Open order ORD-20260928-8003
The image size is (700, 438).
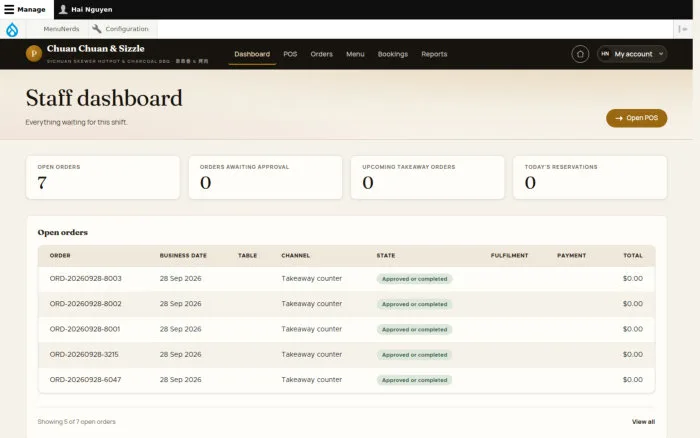[85, 278]
